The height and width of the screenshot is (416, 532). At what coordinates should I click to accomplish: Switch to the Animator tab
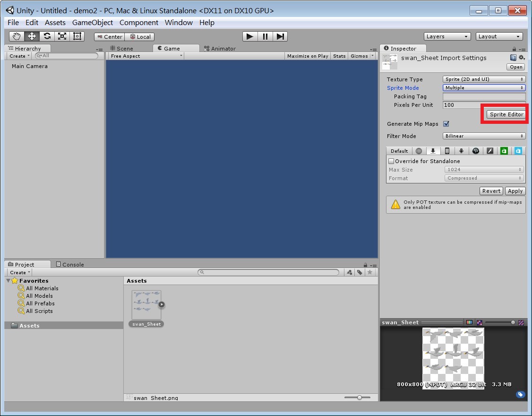pos(220,49)
